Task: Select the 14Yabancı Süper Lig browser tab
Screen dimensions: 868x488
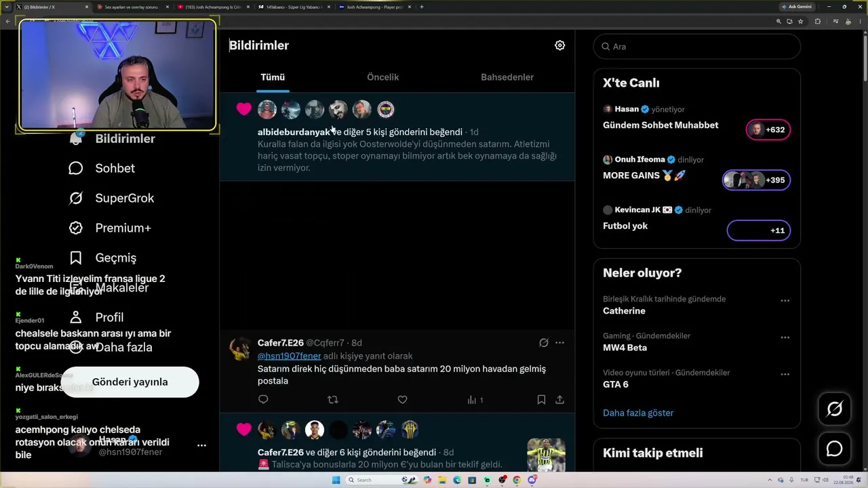Action: coord(294,7)
